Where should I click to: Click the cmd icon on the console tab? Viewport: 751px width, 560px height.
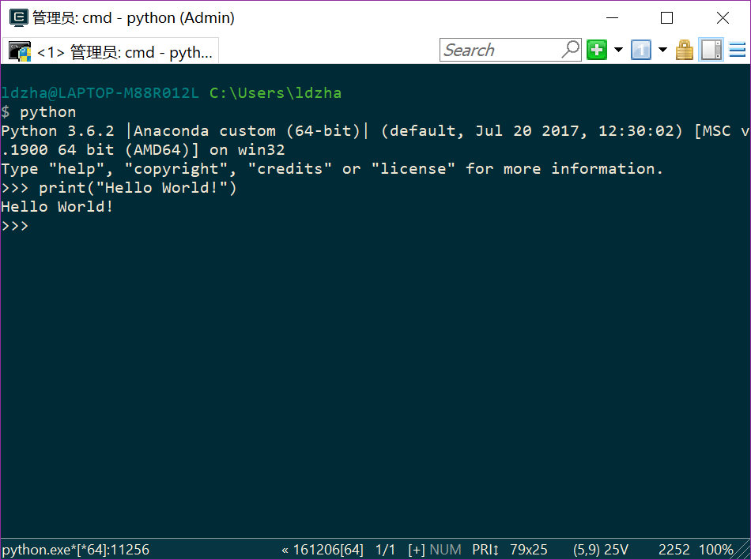point(20,50)
